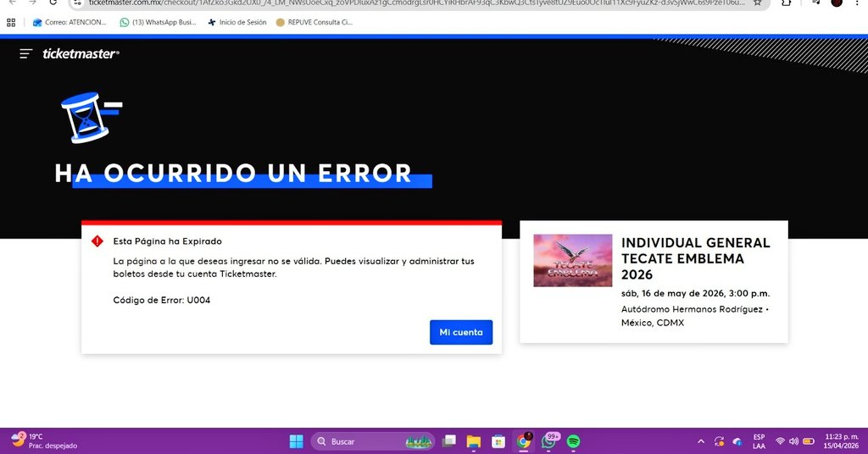
Task: Open WhatsApp from the taskbar
Action: click(x=548, y=441)
